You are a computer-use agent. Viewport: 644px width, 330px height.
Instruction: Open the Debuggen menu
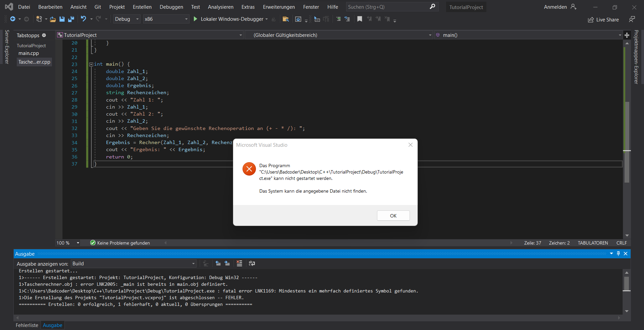171,7
